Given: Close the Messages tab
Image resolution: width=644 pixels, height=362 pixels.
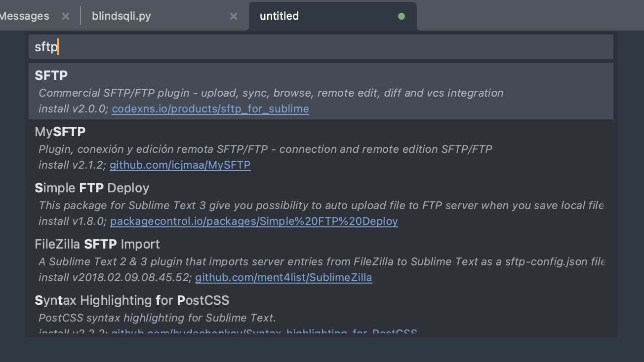Looking at the screenshot, I should pos(65,16).
